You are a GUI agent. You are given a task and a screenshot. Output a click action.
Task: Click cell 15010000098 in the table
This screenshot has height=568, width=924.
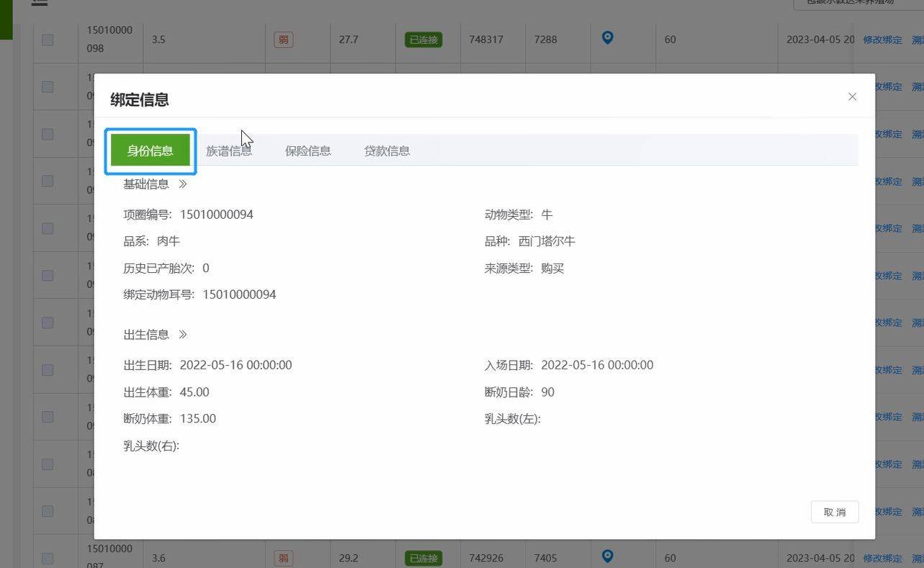(x=109, y=40)
